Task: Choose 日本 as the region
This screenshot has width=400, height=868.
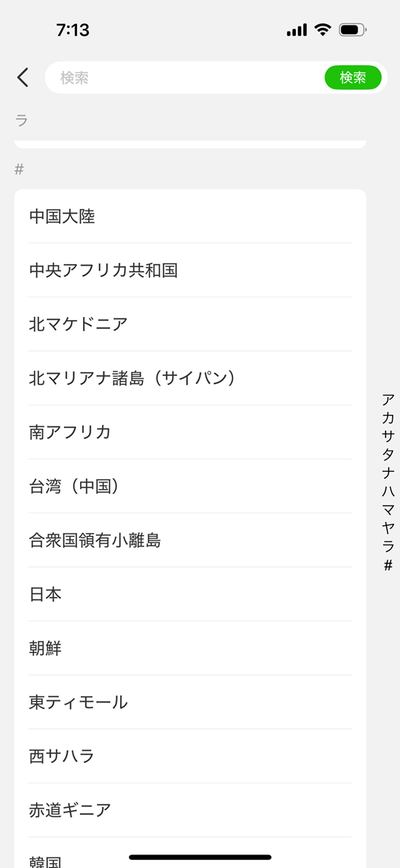Action: click(190, 594)
